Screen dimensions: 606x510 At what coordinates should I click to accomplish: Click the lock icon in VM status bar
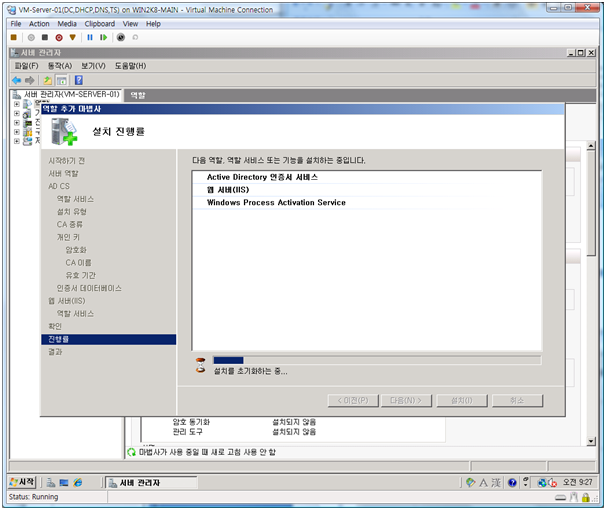coord(586,498)
